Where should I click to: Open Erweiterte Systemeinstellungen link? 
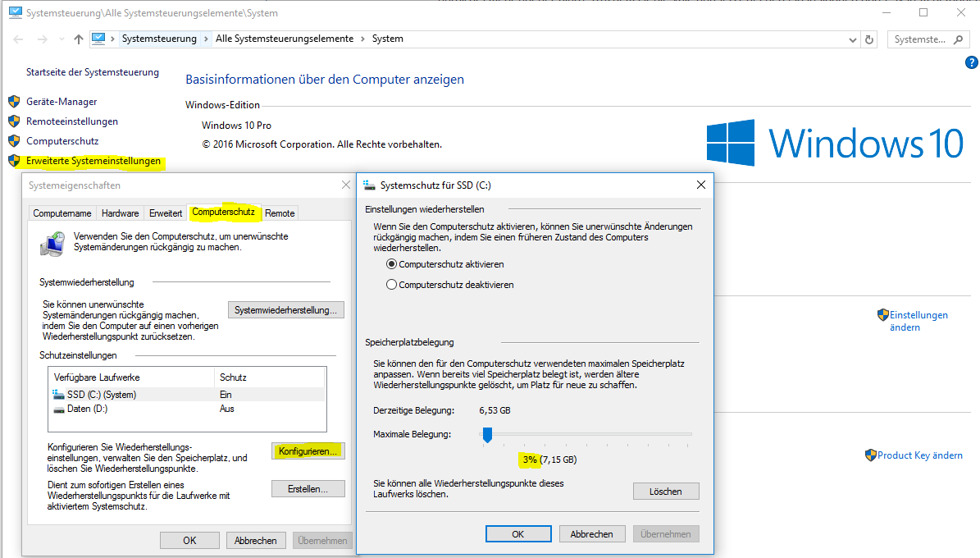[x=93, y=161]
